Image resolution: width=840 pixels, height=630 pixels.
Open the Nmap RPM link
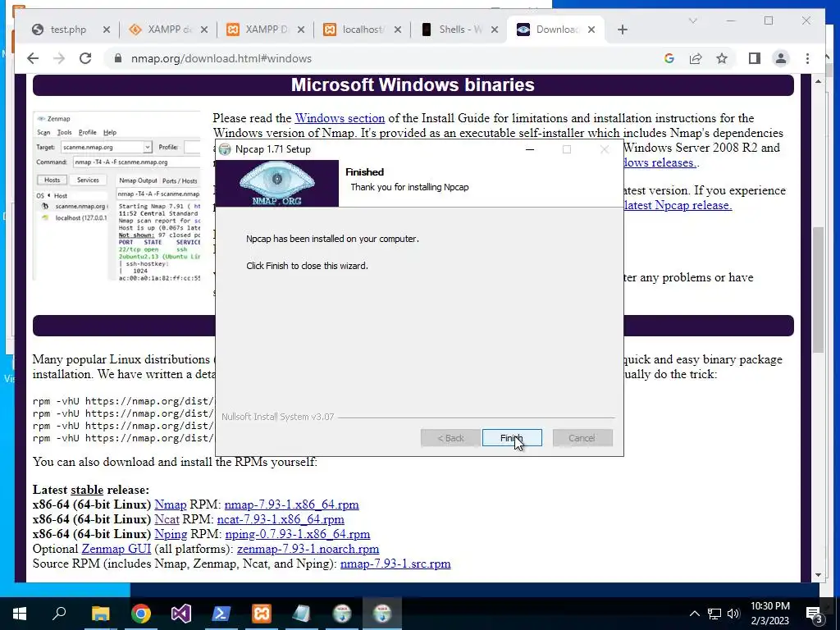[171, 504]
